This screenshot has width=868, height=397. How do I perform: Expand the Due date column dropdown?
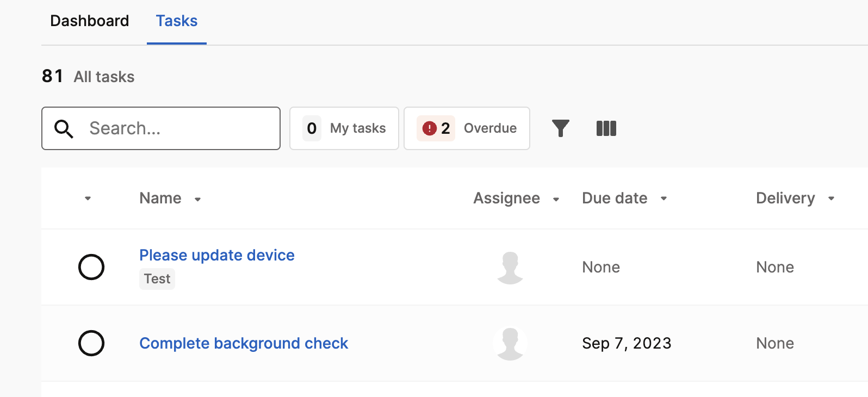pos(664,199)
